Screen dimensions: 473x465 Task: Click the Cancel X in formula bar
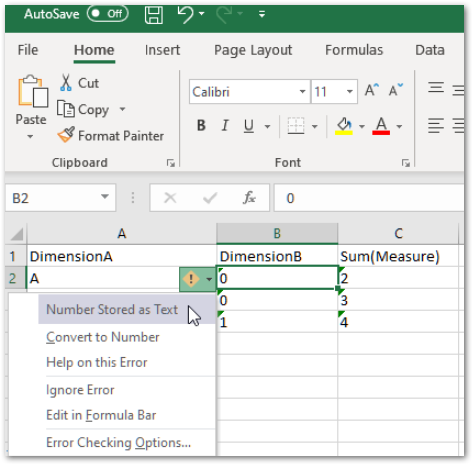coord(170,198)
